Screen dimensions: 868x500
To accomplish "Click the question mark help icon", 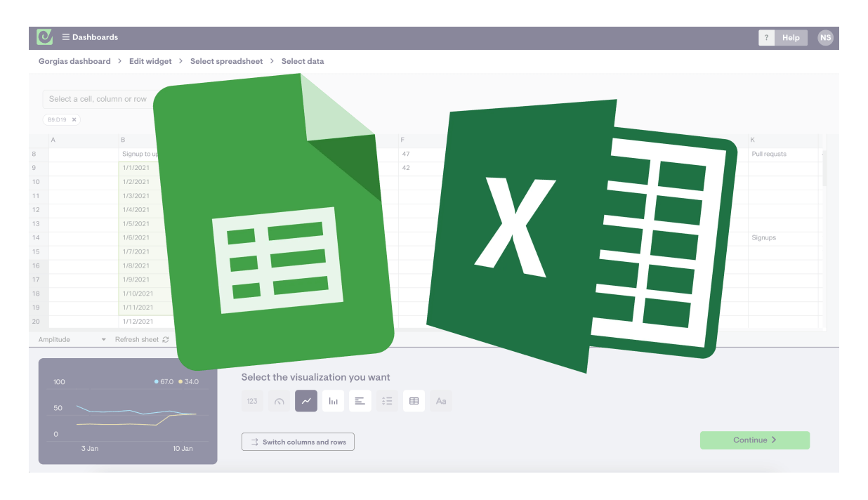I will click(x=766, y=38).
